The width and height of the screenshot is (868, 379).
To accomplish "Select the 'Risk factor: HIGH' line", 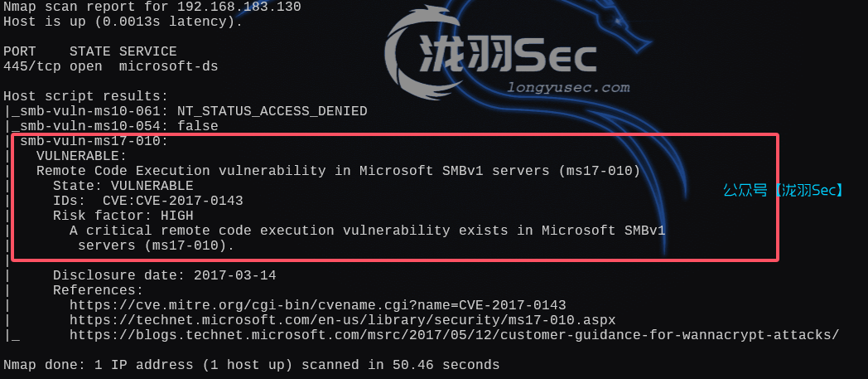I will click(x=123, y=216).
